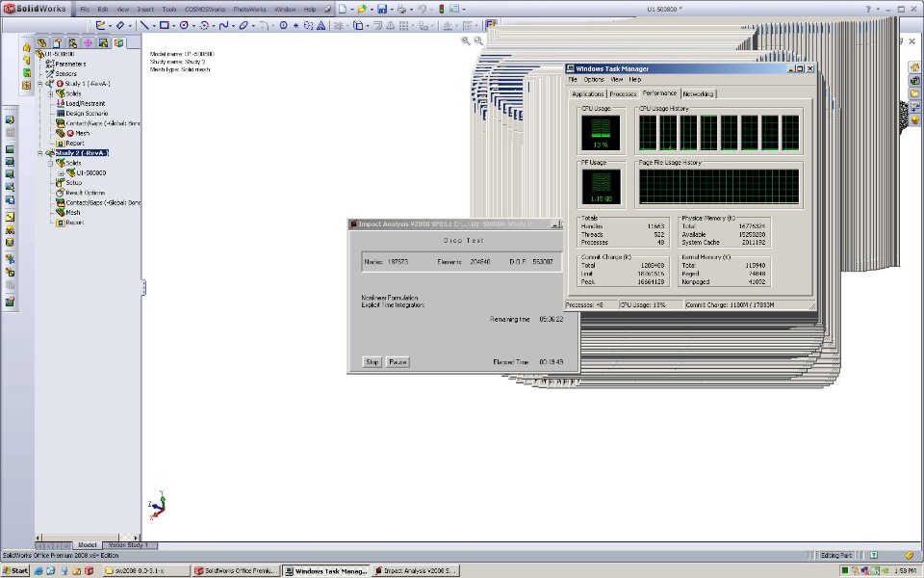Click the Sketch tool icon

tap(101, 25)
